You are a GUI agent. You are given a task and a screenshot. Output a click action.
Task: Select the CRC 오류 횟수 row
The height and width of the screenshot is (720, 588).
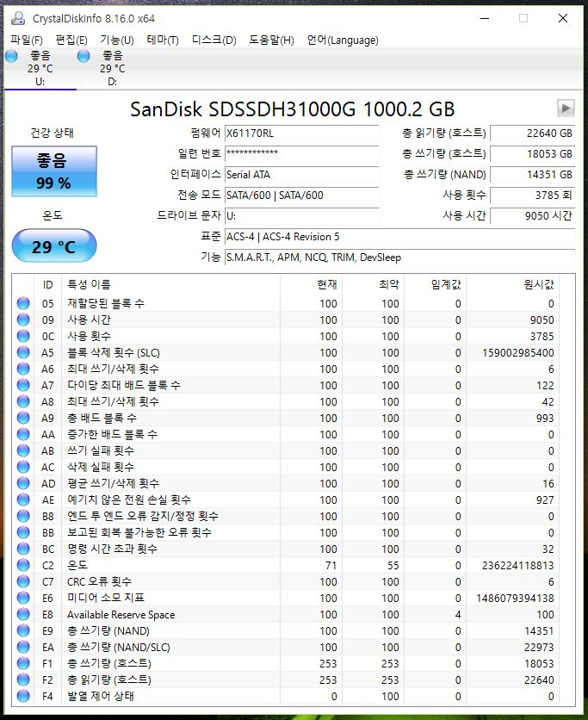(288, 582)
